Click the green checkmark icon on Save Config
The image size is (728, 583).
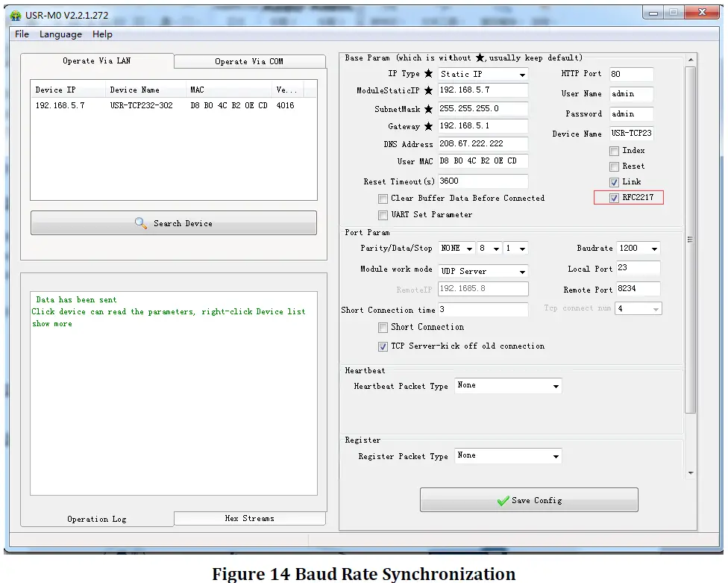click(503, 501)
